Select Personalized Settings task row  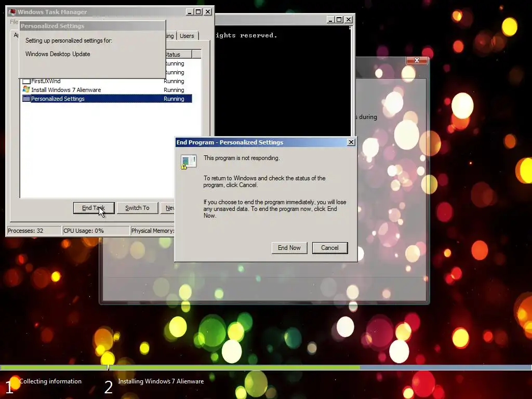[107, 99]
